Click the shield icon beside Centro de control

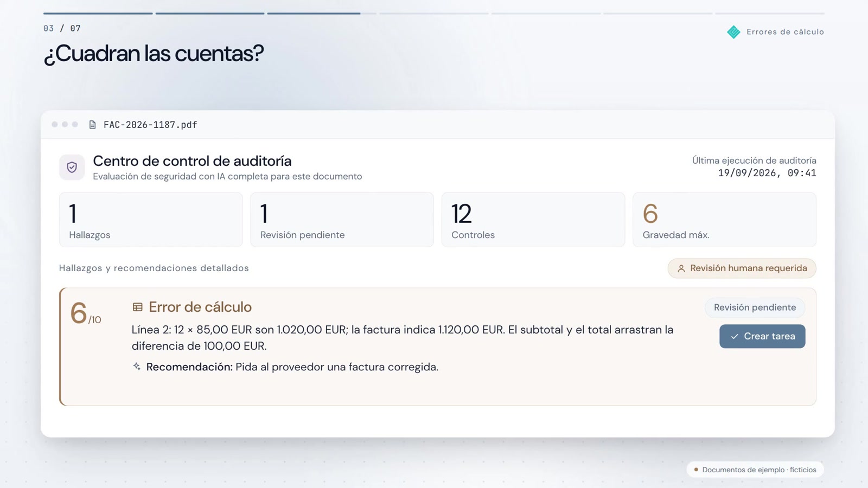[x=72, y=168]
